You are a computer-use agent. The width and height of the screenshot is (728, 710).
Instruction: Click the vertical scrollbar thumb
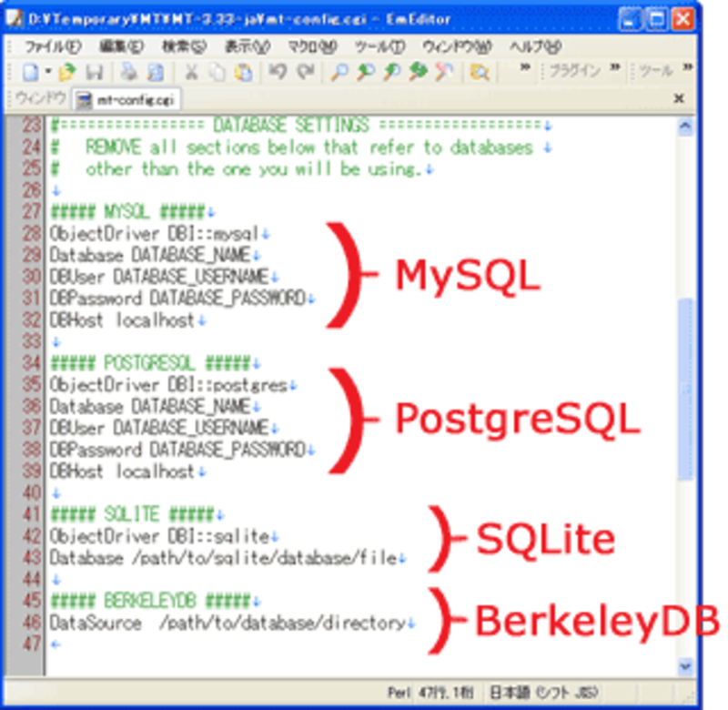click(x=686, y=389)
